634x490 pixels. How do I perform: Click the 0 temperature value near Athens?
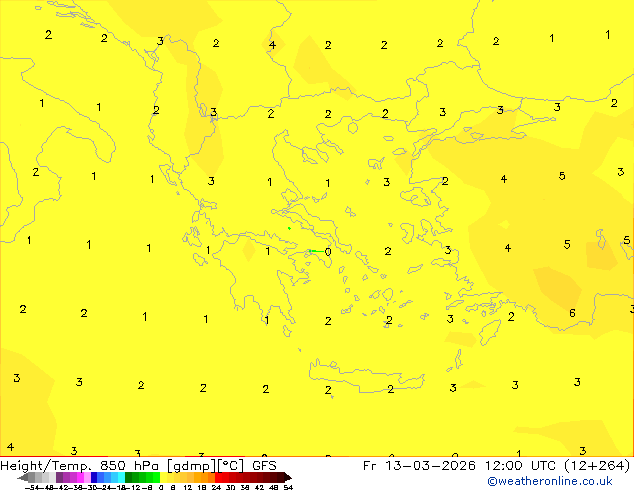(328, 252)
